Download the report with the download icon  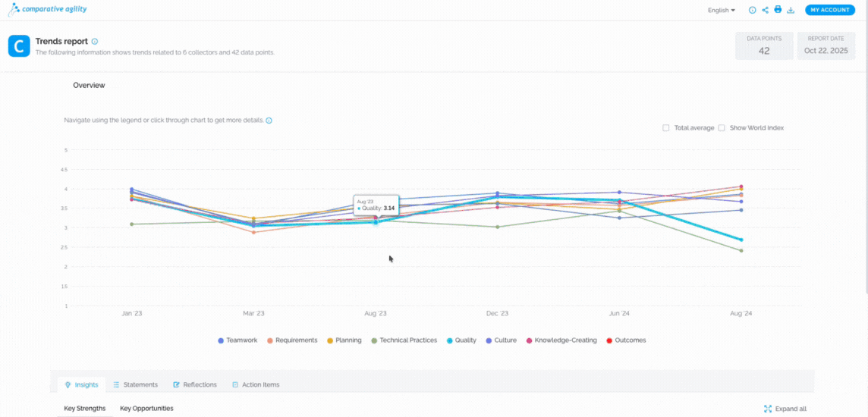pyautogui.click(x=791, y=10)
